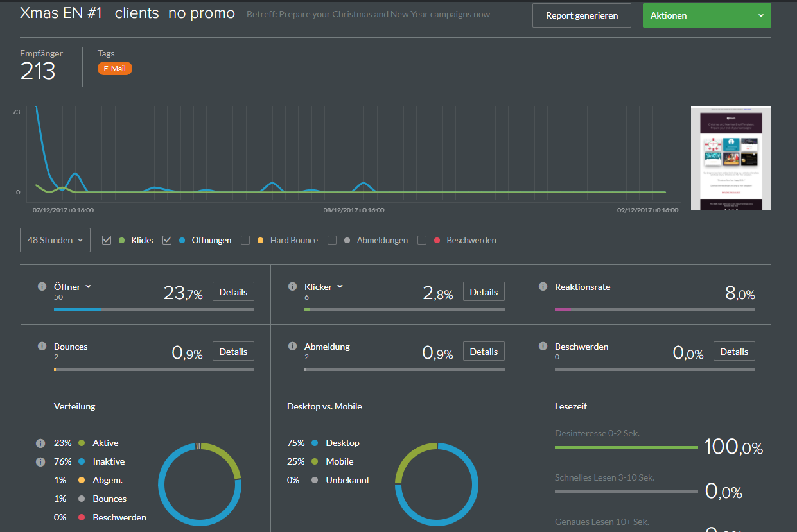Open the 48 Stunden time range dropdown

(x=55, y=240)
